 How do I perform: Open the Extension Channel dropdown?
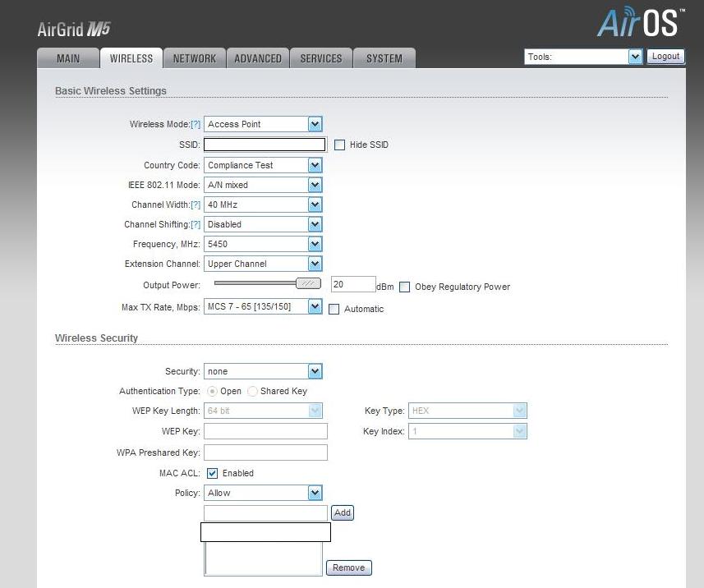263,264
